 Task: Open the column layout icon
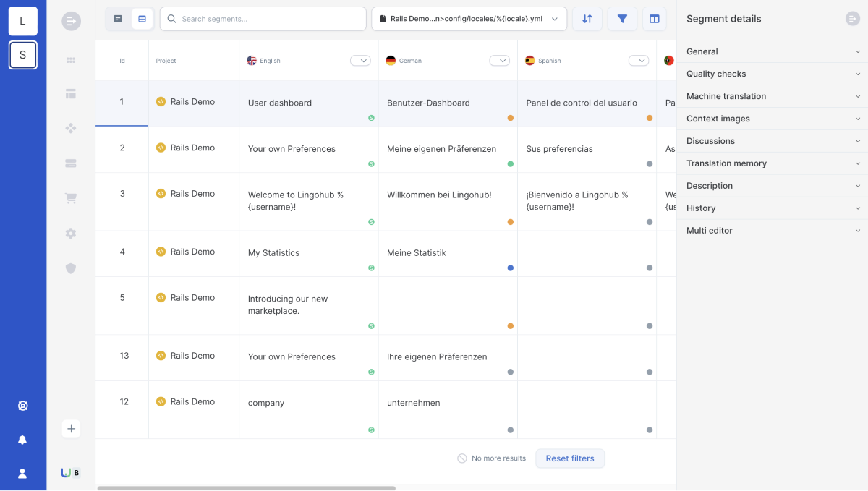point(655,19)
